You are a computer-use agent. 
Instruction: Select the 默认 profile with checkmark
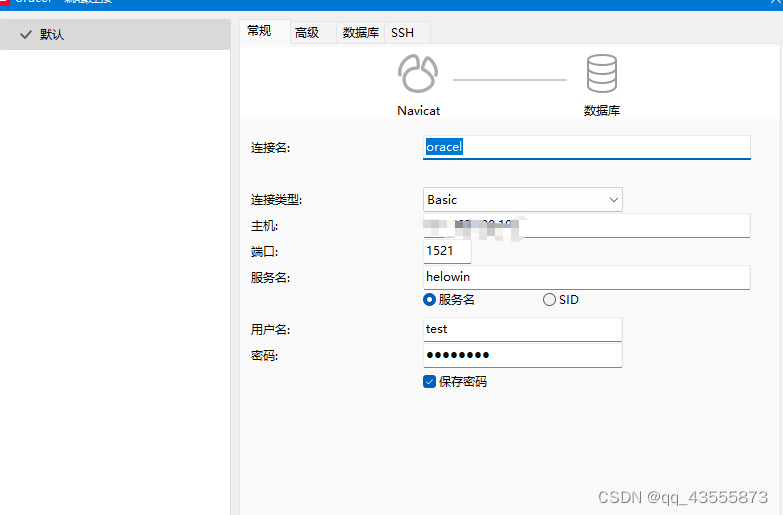pos(115,34)
